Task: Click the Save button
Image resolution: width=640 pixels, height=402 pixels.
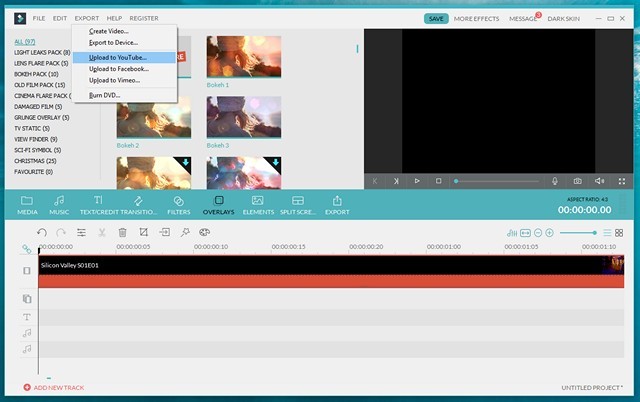Action: tap(436, 19)
